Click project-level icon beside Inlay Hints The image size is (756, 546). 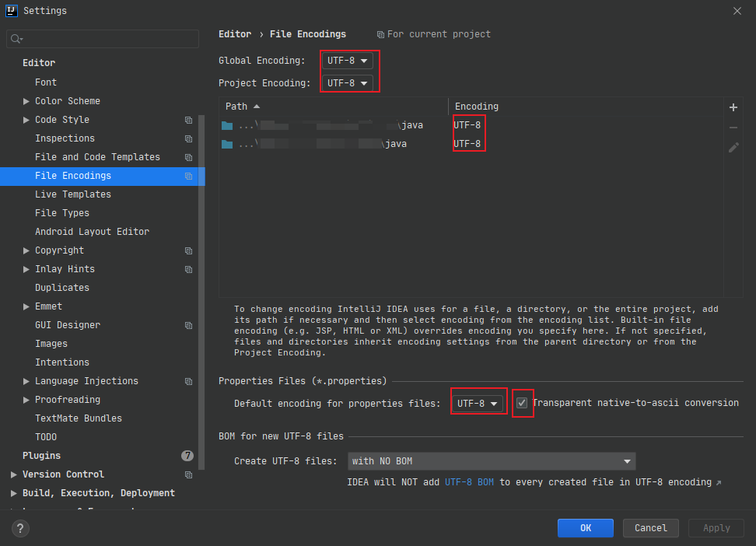188,270
